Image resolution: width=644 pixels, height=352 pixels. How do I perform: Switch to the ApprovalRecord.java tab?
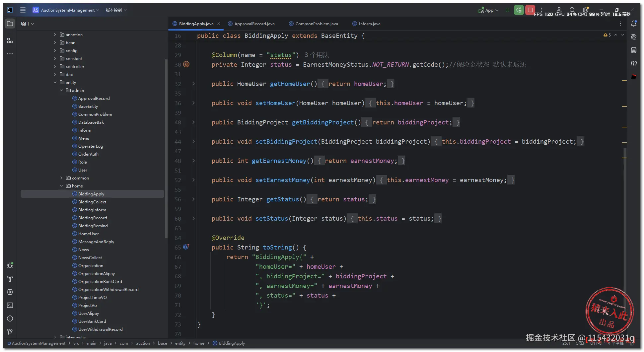pyautogui.click(x=251, y=24)
